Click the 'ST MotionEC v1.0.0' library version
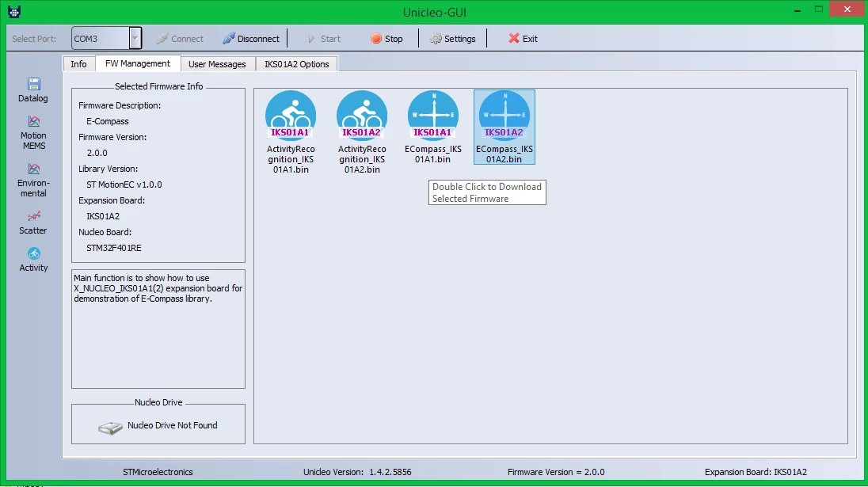The image size is (868, 487). coord(124,185)
